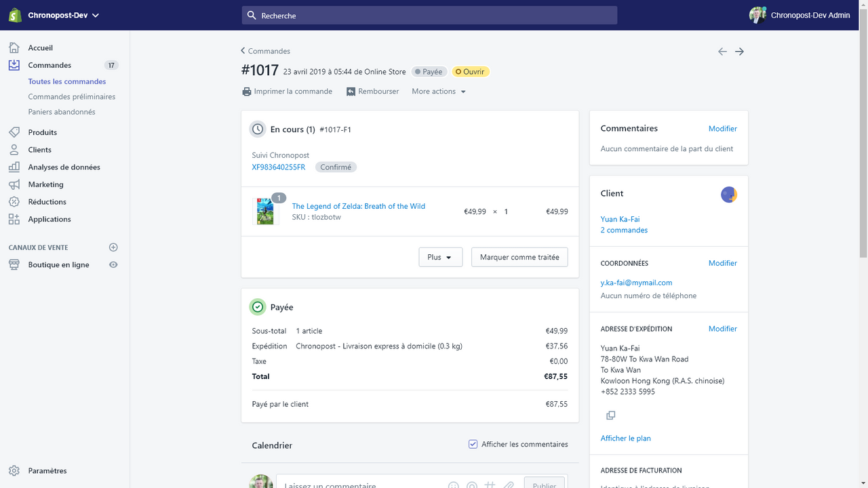Open Clients section
This screenshot has width=868, height=488.
[x=39, y=150]
